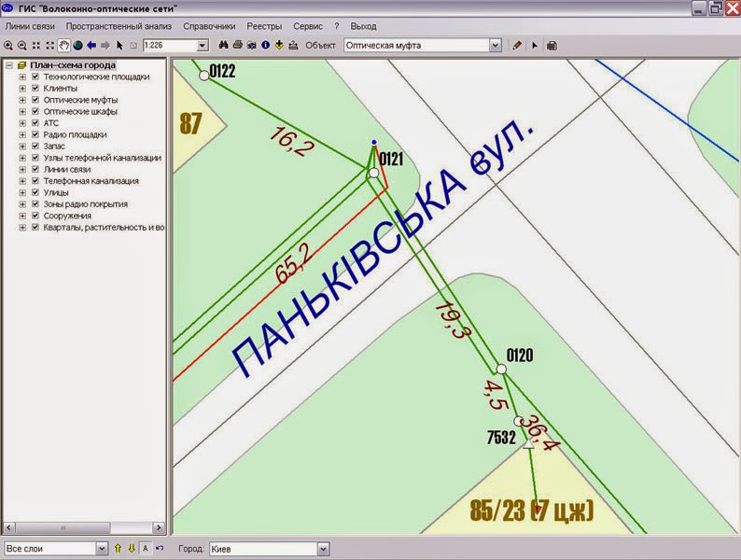741x560 pixels.
Task: Toggle the 'A' labels button
Action: pyautogui.click(x=146, y=548)
